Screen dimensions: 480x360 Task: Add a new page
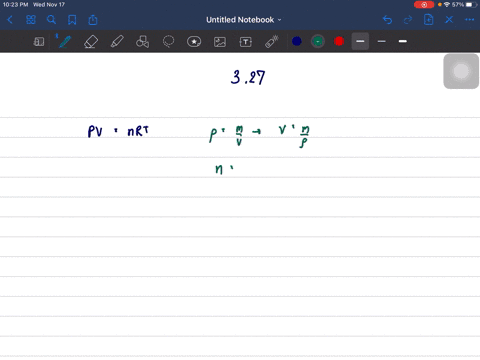point(428,20)
